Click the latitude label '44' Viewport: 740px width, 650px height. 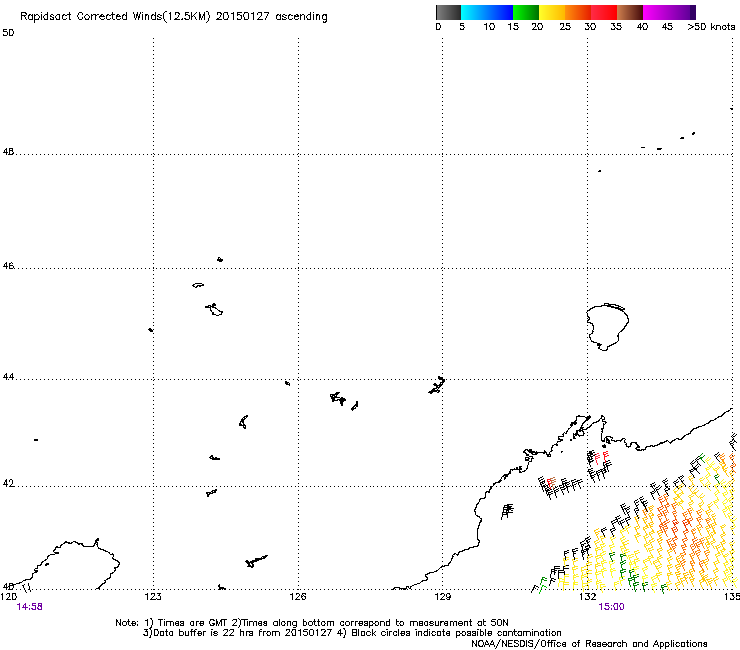[8, 377]
